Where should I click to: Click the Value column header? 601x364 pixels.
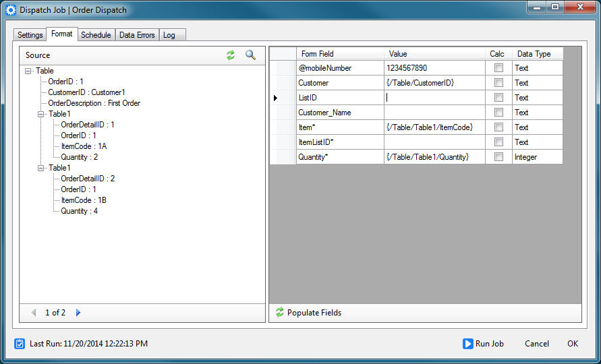[434, 54]
